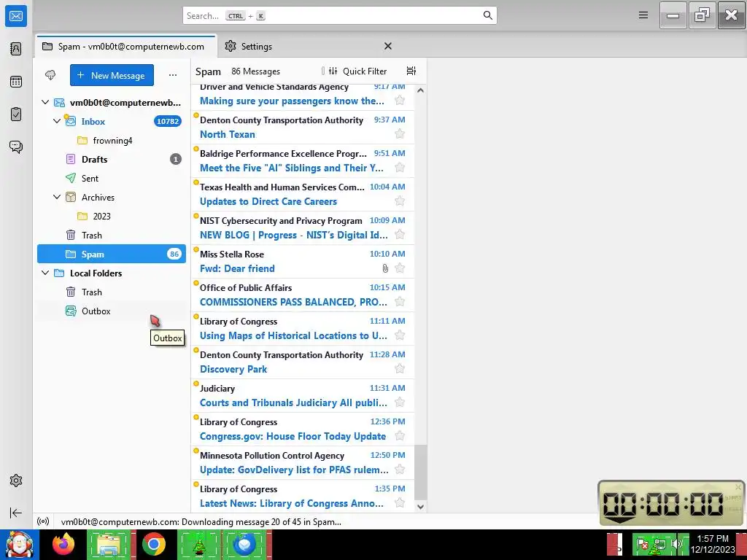Open the Sent folder
The image size is (747, 560).
pyautogui.click(x=112, y=178)
